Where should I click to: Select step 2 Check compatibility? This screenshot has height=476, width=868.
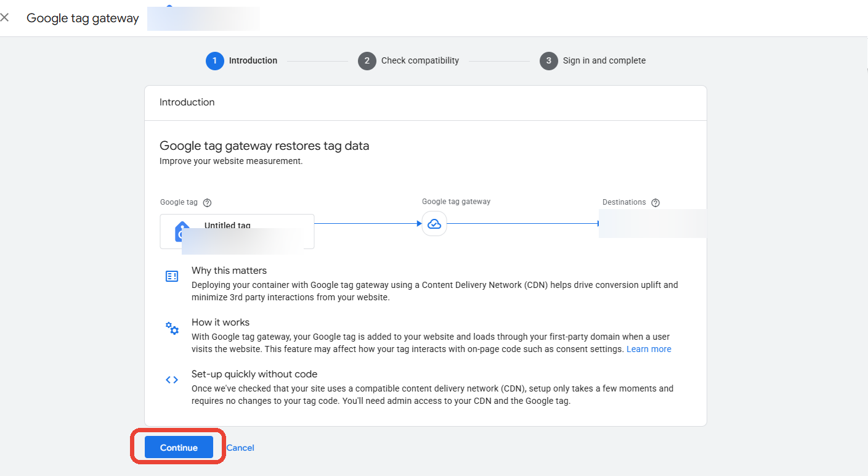click(408, 60)
